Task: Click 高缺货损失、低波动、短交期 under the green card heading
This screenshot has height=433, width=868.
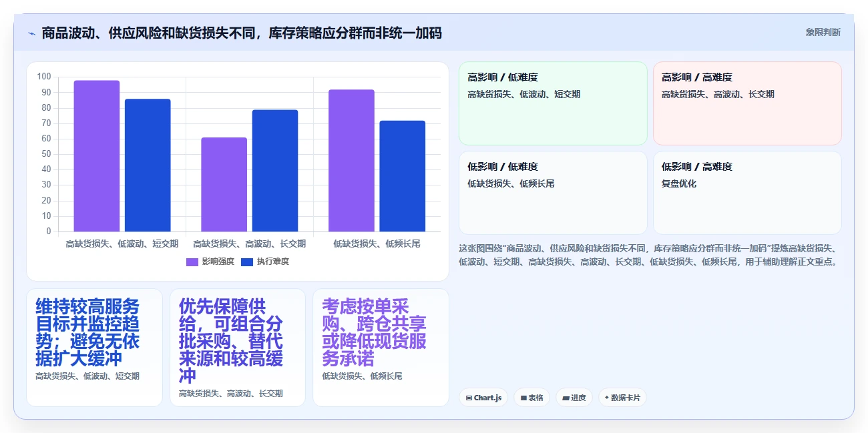Action: pos(524,94)
